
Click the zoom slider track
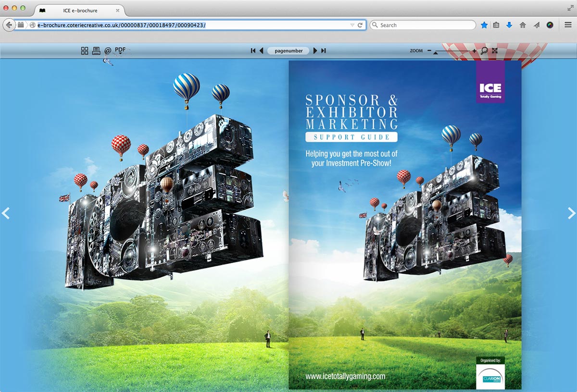tap(452, 50)
